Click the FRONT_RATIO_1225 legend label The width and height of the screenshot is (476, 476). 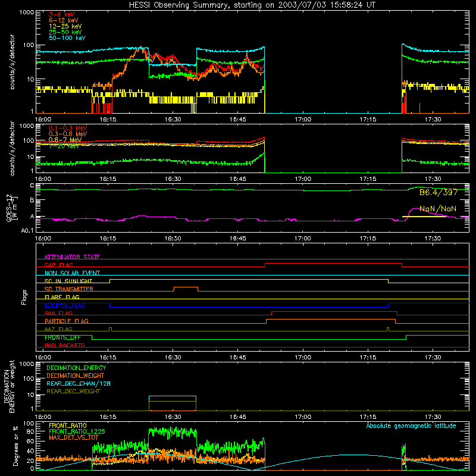pyautogui.click(x=77, y=431)
